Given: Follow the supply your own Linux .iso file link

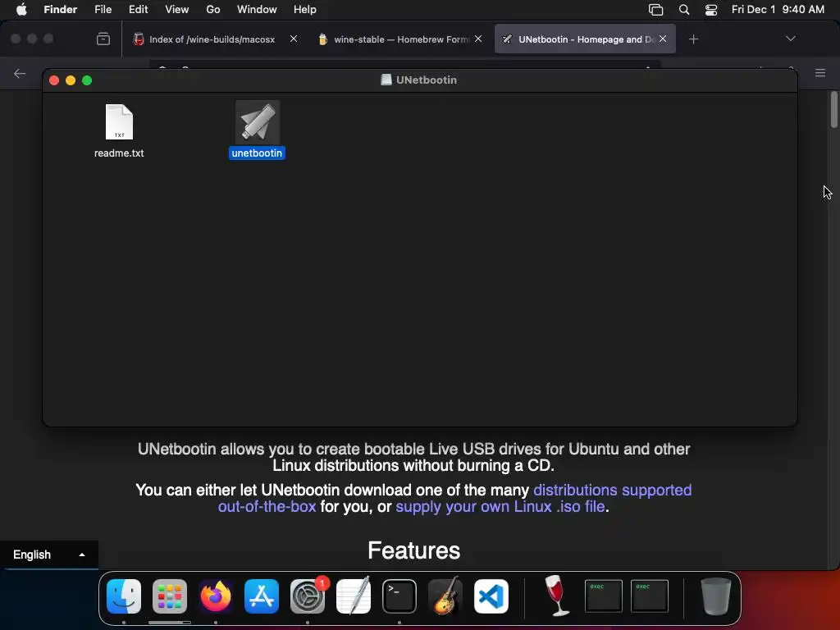Looking at the screenshot, I should (x=500, y=507).
